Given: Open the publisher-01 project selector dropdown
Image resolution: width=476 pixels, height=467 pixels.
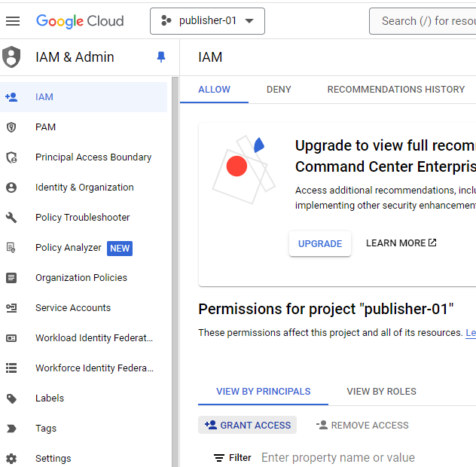Looking at the screenshot, I should (207, 21).
